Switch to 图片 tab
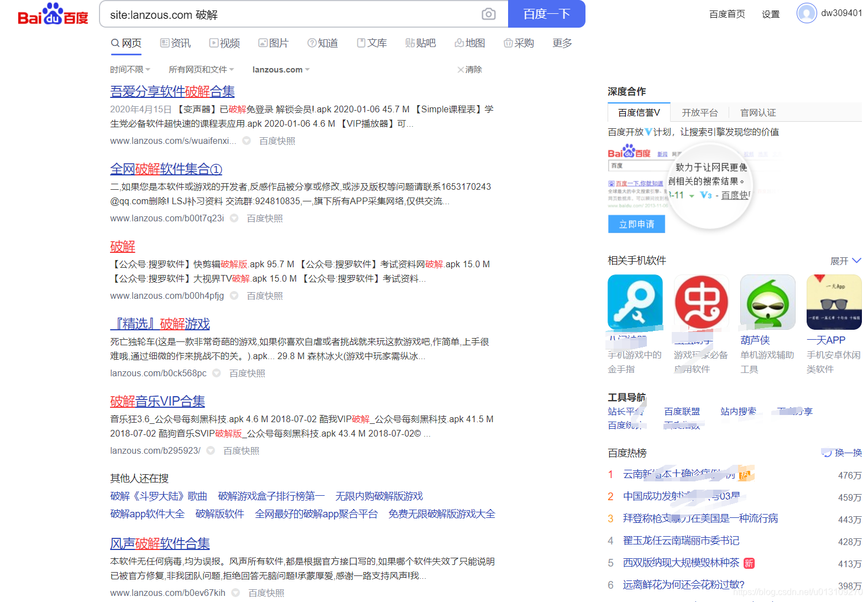Screen dimensions: 868x602 [x=274, y=43]
